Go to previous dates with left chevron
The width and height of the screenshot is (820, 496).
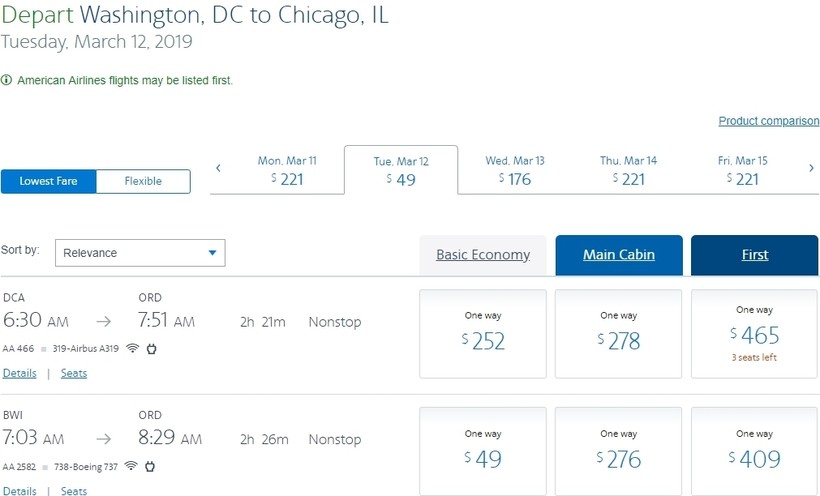tap(219, 168)
